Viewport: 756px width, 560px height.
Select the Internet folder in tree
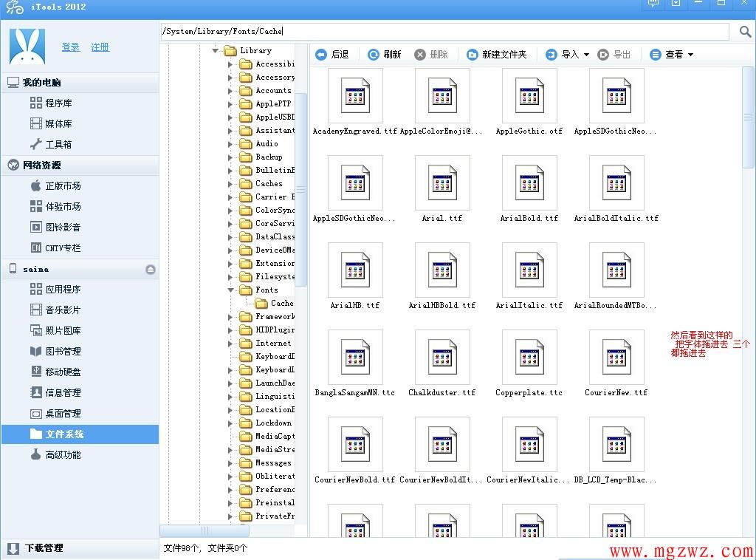pyautogui.click(x=266, y=343)
